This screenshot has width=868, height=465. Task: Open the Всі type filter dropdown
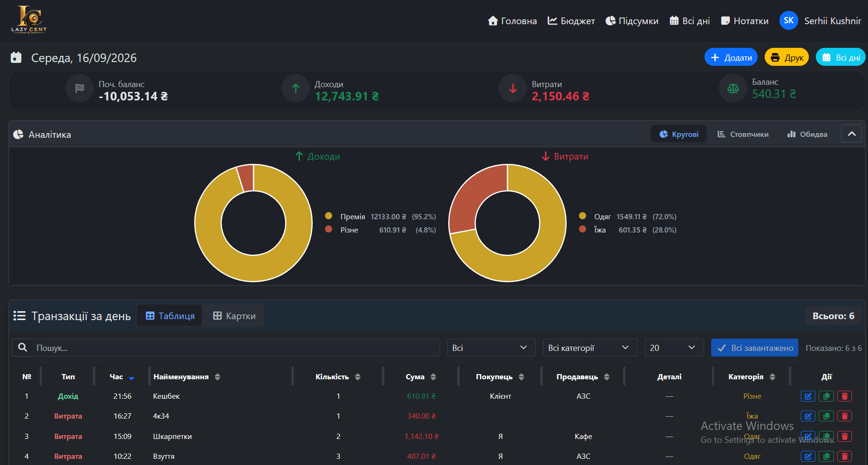tap(491, 348)
